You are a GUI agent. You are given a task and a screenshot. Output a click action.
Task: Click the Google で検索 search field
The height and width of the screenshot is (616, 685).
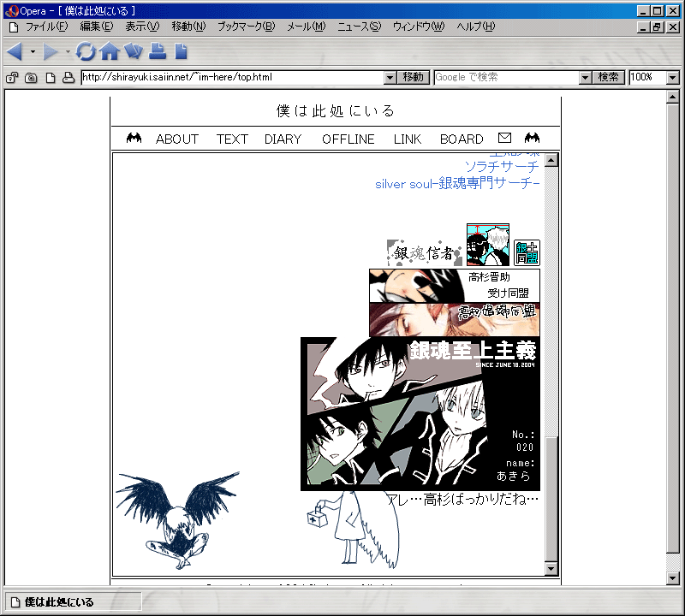(507, 78)
